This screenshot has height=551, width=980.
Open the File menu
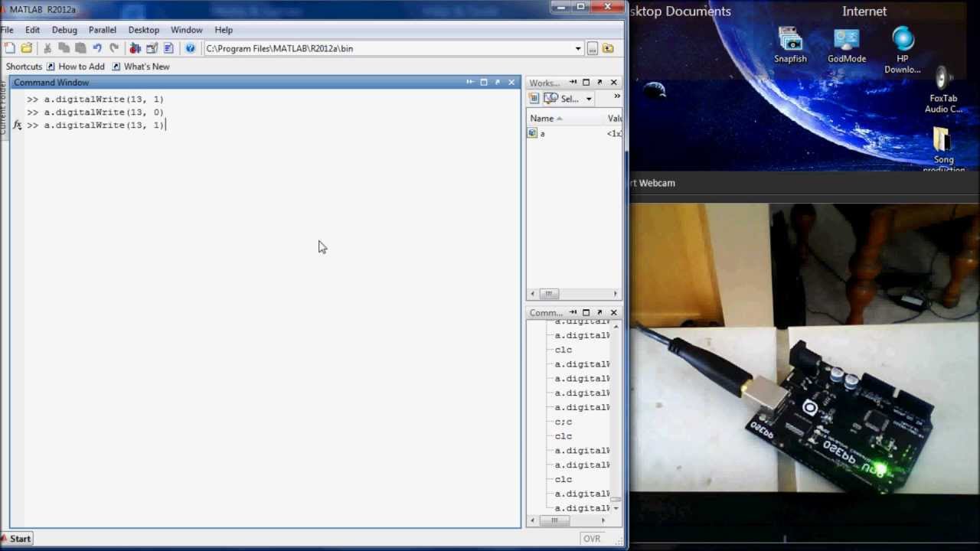tap(7, 30)
